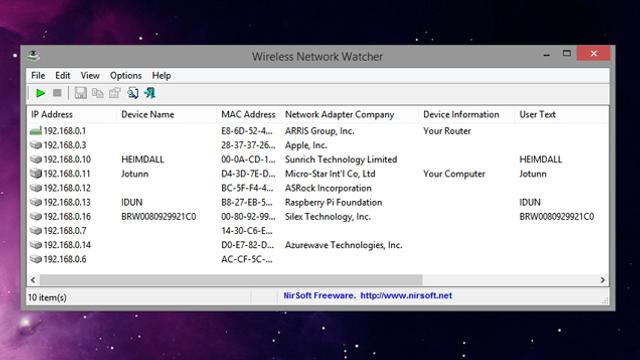Click the Exit toolbar icon
This screenshot has height=360, width=640.
point(150,93)
